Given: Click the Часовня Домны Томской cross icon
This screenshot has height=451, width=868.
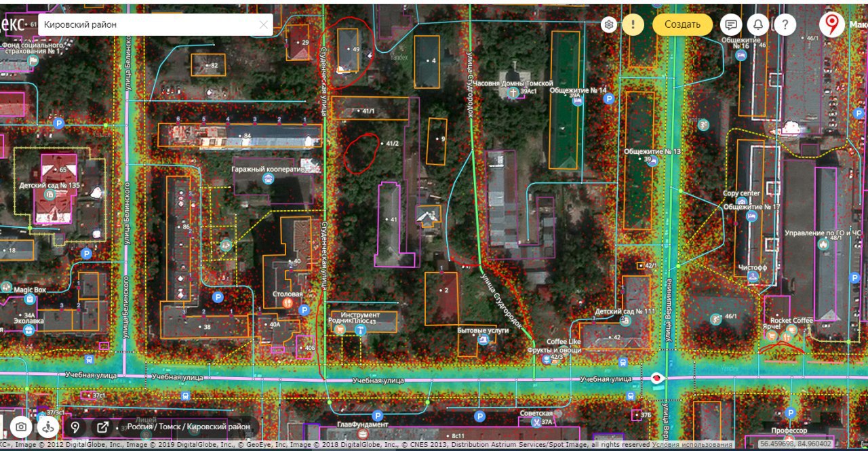Looking at the screenshot, I should 514,92.
